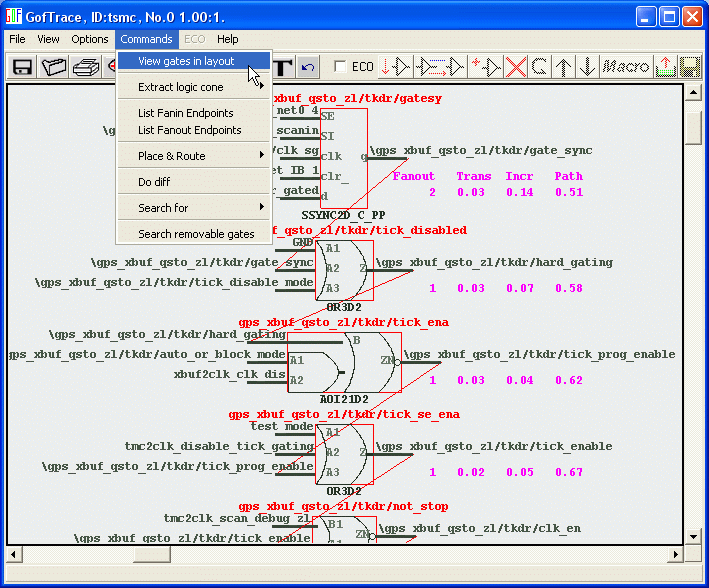Click the down arrow toolbar icon
This screenshot has width=709, height=588.
click(x=588, y=67)
